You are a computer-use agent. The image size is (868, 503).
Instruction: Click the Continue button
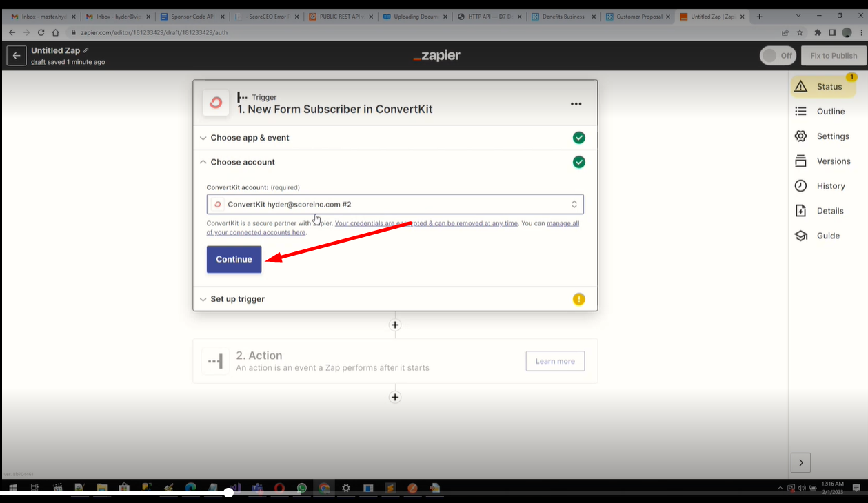(x=234, y=260)
